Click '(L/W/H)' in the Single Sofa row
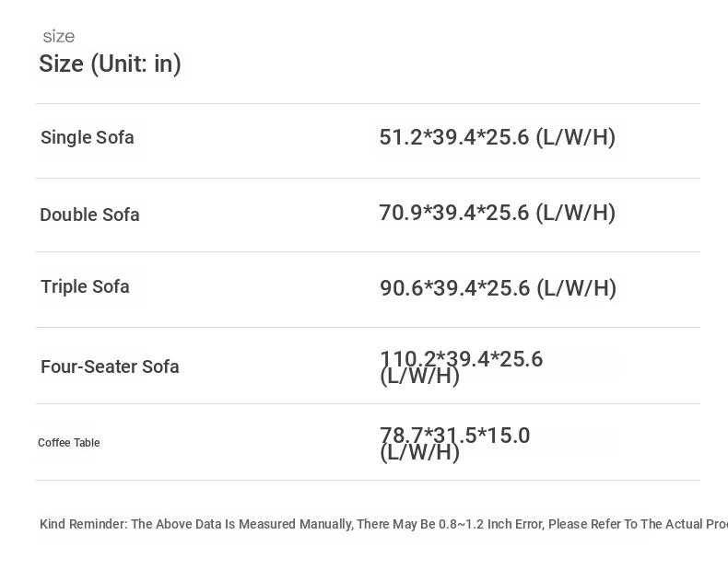Image resolution: width=728 pixels, height=570 pixels. click(x=576, y=137)
